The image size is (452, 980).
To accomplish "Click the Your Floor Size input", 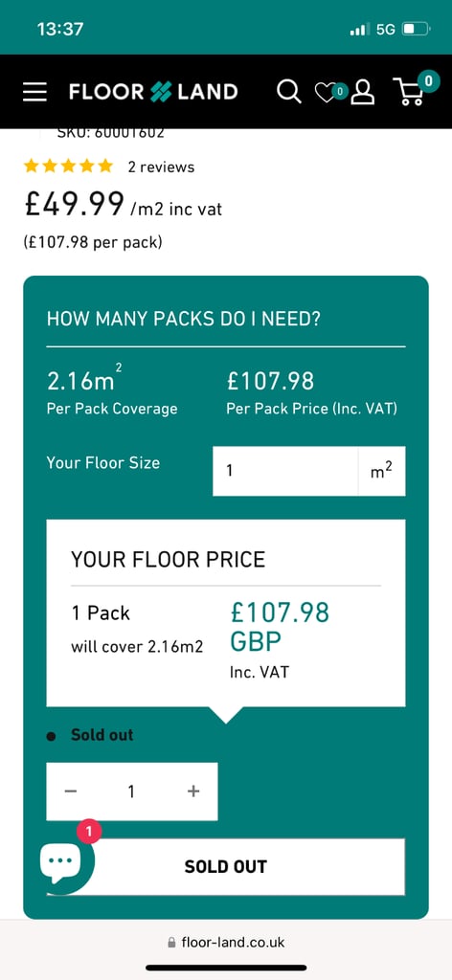I will (x=285, y=471).
